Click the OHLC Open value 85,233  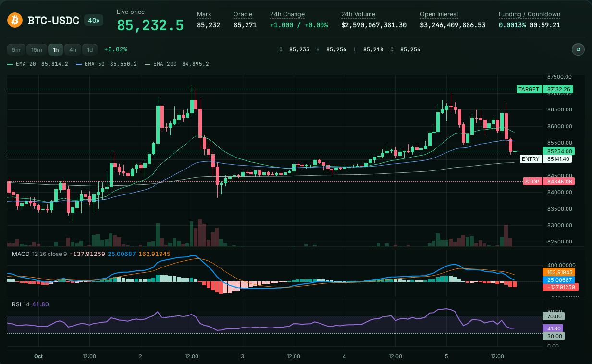click(x=299, y=49)
